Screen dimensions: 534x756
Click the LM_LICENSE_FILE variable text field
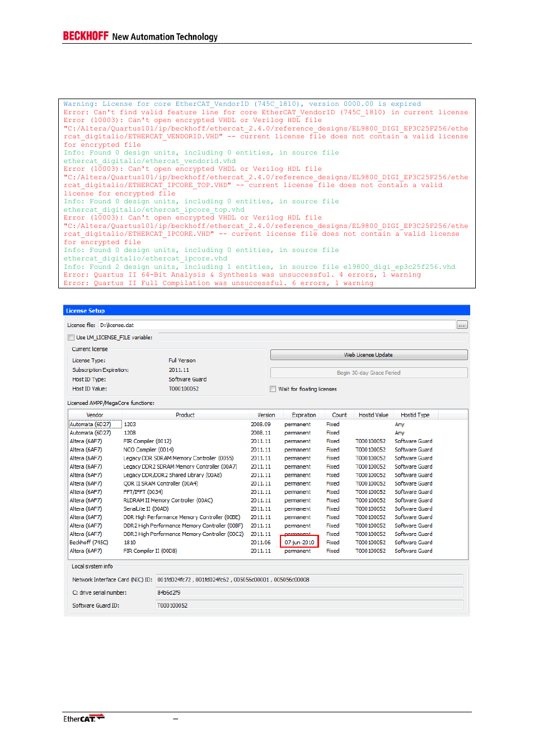[313, 338]
